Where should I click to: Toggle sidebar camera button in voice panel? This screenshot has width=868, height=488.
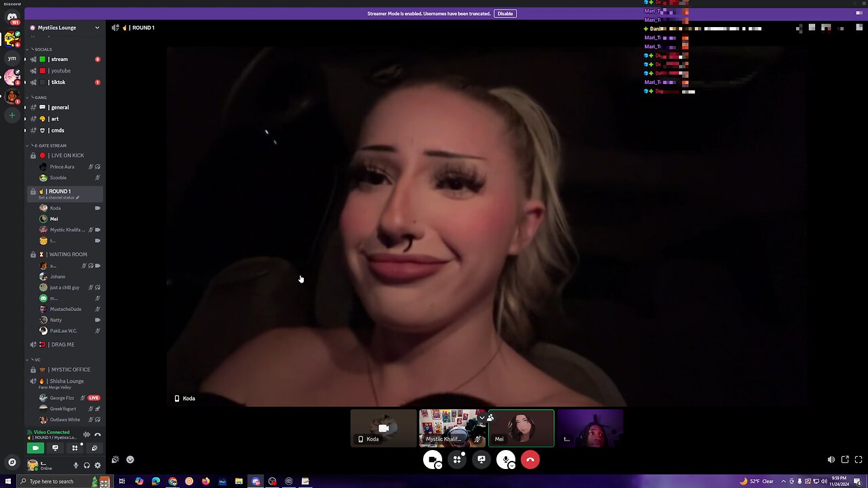pyautogui.click(x=35, y=448)
